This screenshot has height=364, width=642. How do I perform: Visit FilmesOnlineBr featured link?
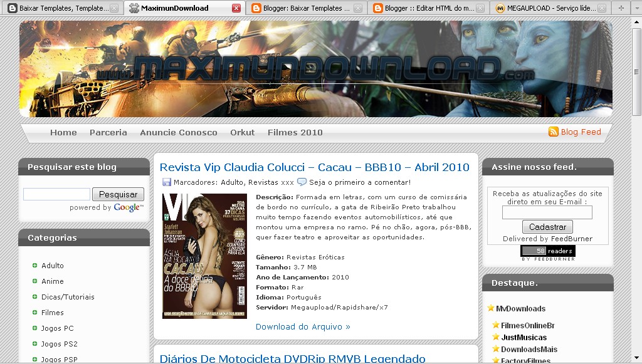[x=528, y=326]
